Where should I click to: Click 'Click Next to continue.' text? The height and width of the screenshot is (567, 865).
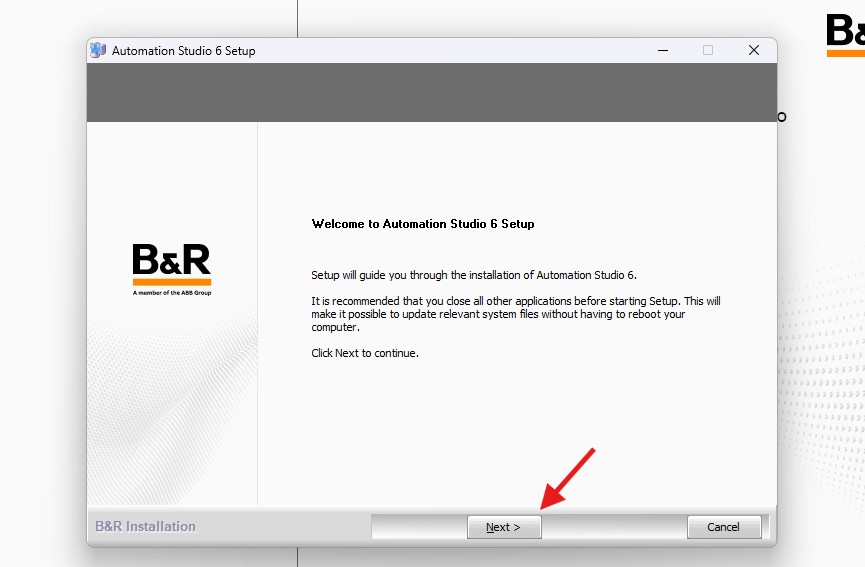(365, 353)
